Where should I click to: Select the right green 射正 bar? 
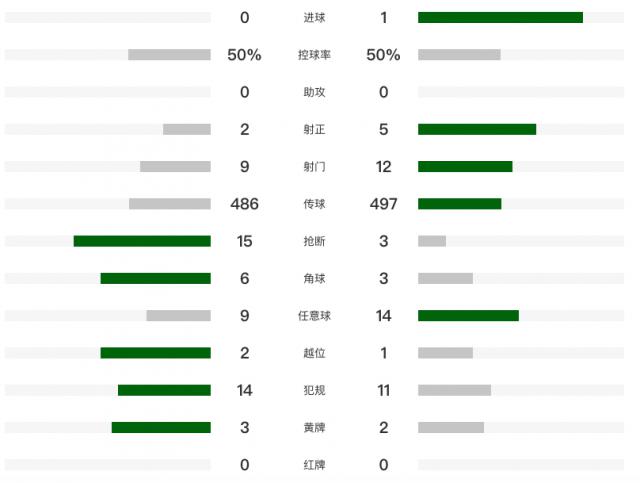point(477,129)
